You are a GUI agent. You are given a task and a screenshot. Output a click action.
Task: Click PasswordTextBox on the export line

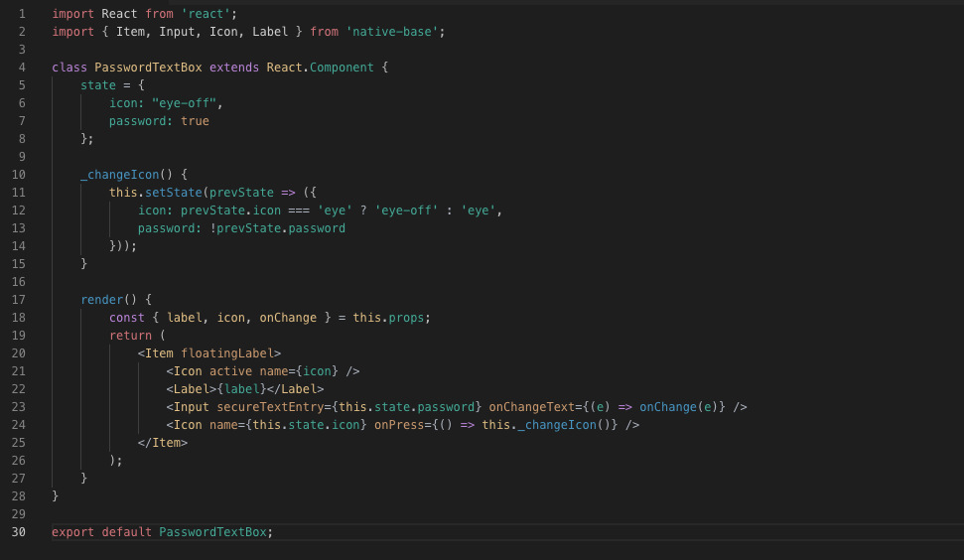(212, 532)
